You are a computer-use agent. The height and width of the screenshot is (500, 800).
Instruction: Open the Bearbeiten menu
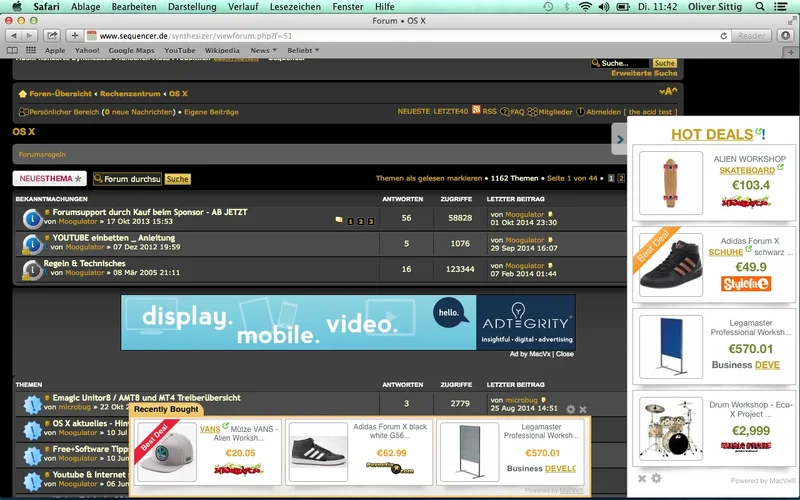click(134, 7)
